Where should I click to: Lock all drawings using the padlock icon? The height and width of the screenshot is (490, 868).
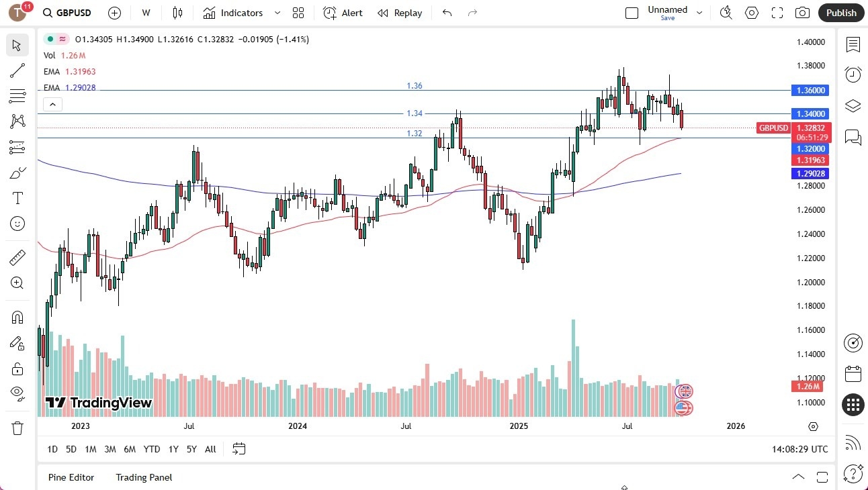[x=17, y=368]
